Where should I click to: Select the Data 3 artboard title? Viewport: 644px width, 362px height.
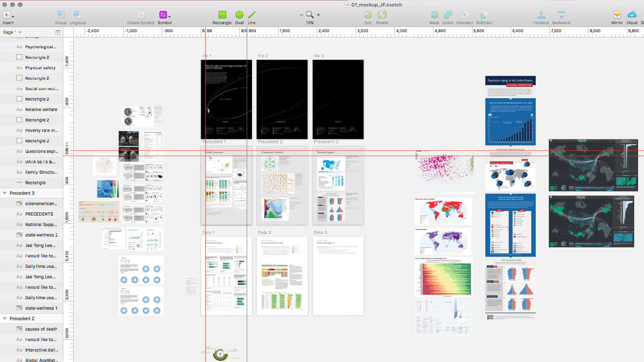click(320, 232)
